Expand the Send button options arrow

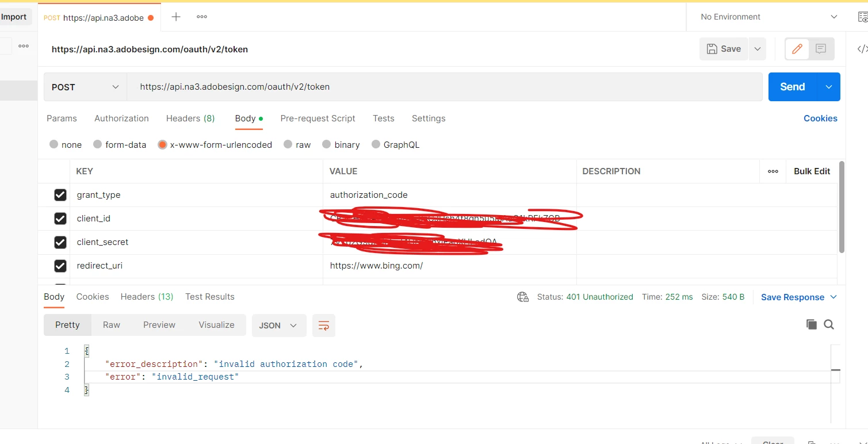[x=829, y=87]
